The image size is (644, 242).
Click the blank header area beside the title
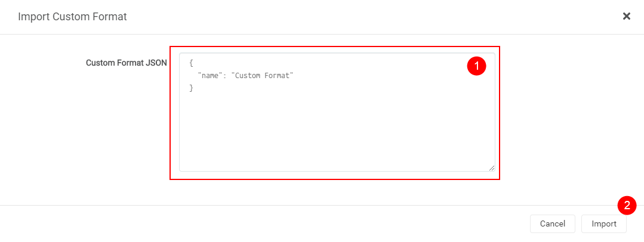coord(358,17)
